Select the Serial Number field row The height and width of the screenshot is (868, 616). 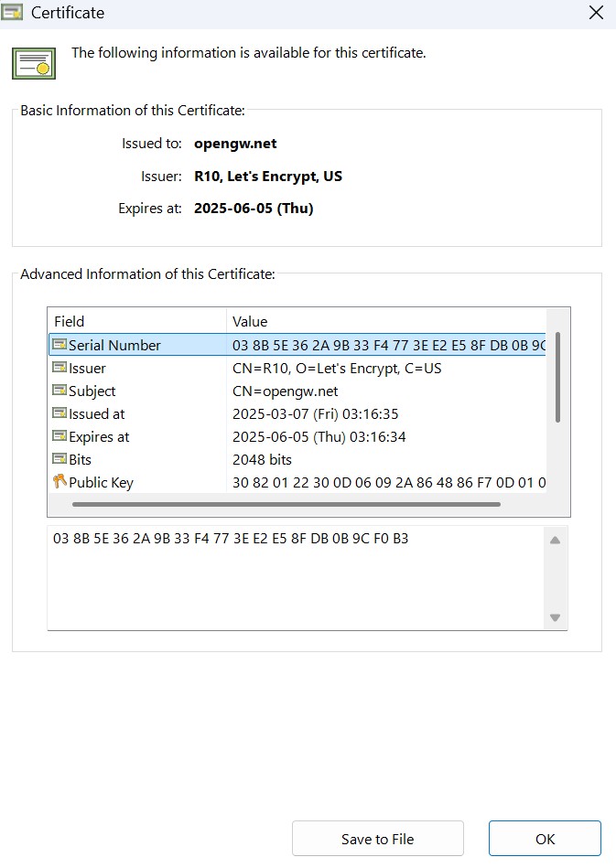coord(297,344)
